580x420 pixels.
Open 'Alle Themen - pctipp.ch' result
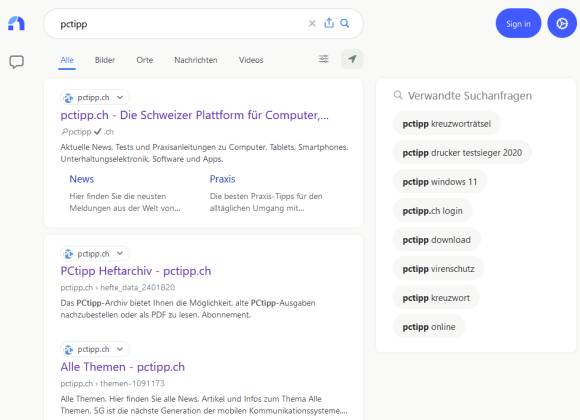point(122,367)
